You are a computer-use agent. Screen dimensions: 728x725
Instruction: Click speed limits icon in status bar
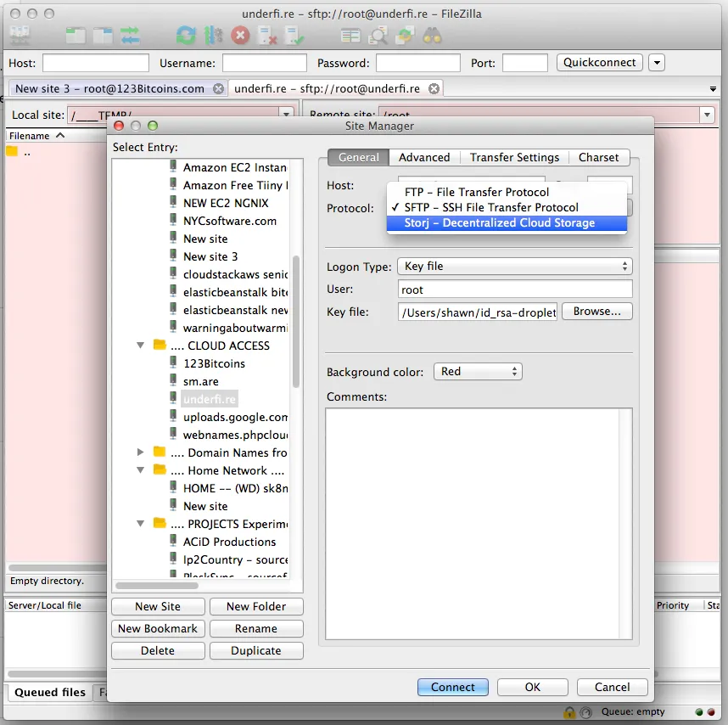(586, 712)
